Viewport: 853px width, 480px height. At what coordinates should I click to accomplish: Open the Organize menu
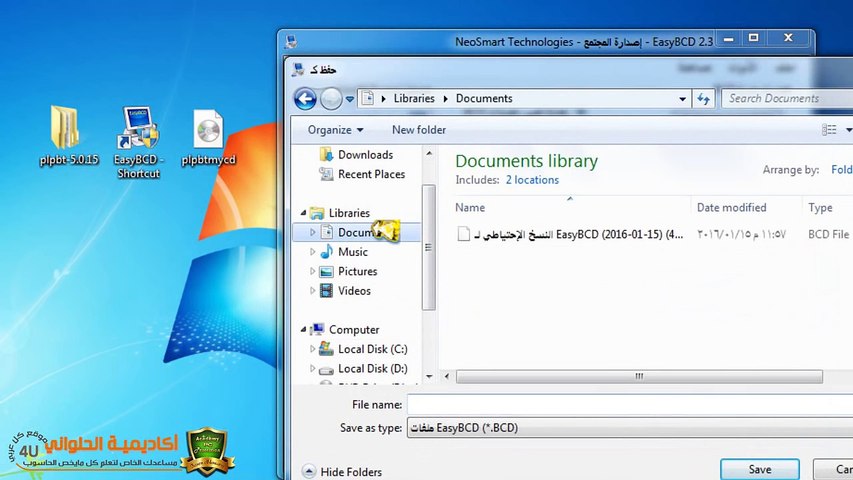[335, 130]
